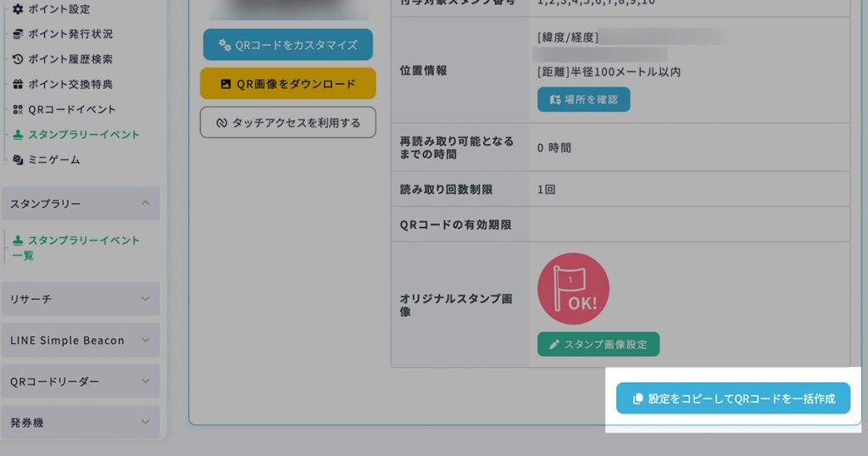Click the QR画像をダウンロード button
This screenshot has width=868, height=456.
287,84
